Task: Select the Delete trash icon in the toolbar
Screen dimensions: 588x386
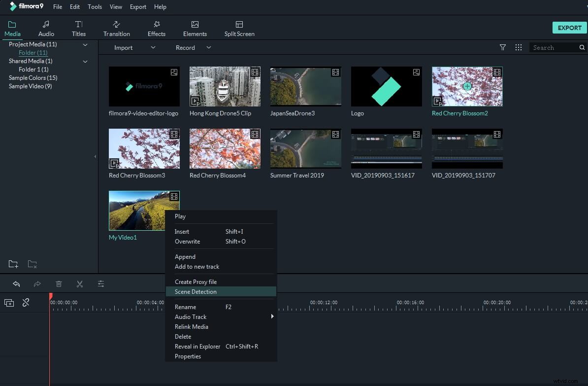Action: [59, 284]
